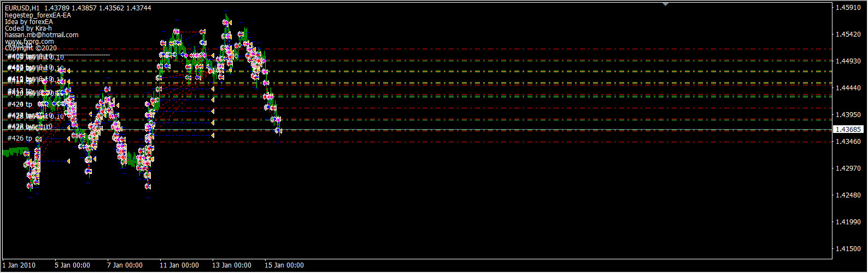Select the thick green dashed horizontal line

pos(492,83)
